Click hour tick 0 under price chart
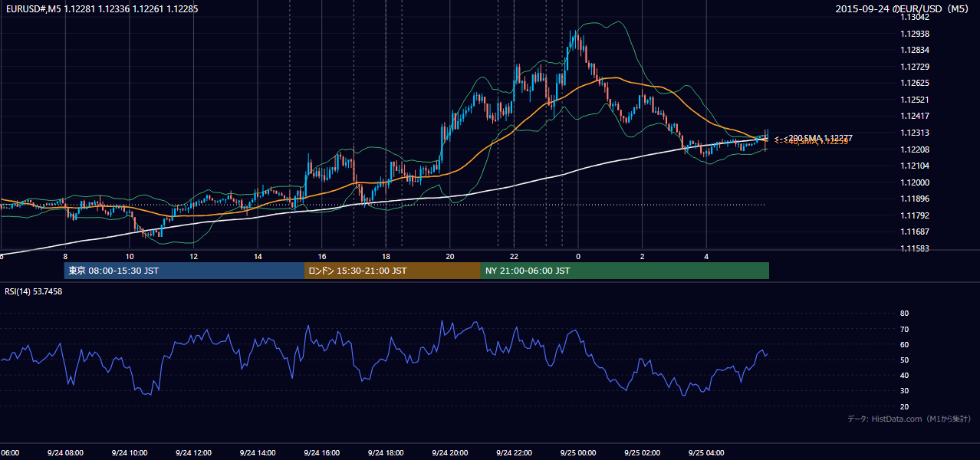This screenshot has width=980, height=460. click(x=578, y=256)
